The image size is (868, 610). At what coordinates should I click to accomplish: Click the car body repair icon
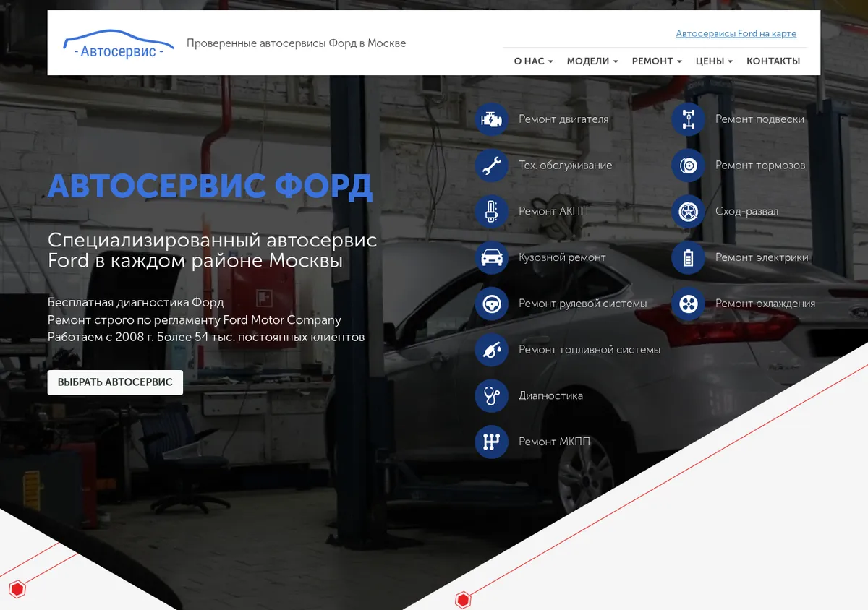click(492, 257)
